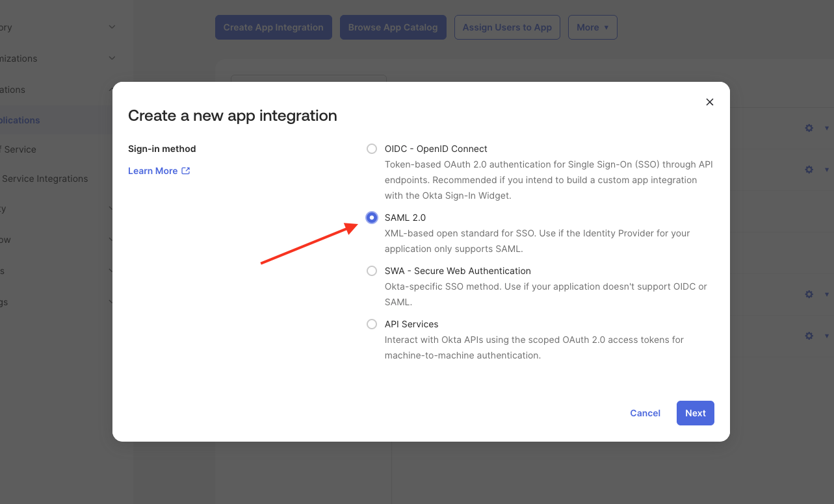Open the More dropdown menu
The width and height of the screenshot is (834, 504).
(593, 27)
